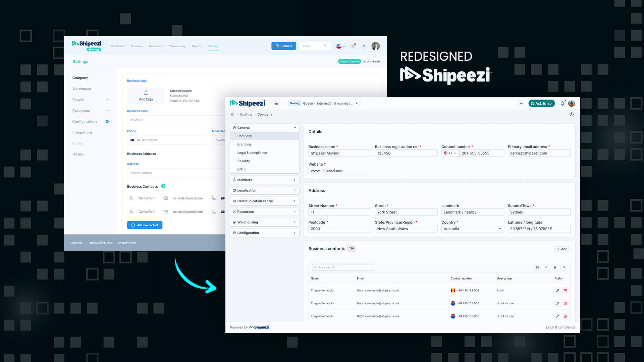This screenshot has width=644, height=362.
Task: Click the sort arrows icon above contacts table
Action: click(x=564, y=267)
